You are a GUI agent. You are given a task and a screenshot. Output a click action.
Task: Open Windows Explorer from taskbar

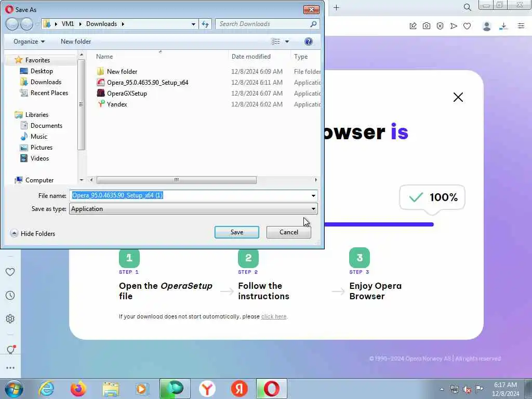click(x=111, y=389)
